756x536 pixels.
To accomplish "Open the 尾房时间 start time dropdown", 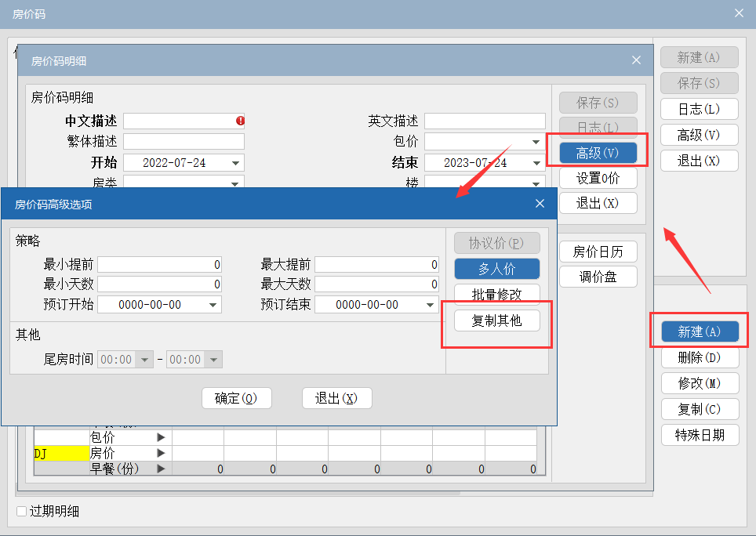I will point(144,360).
